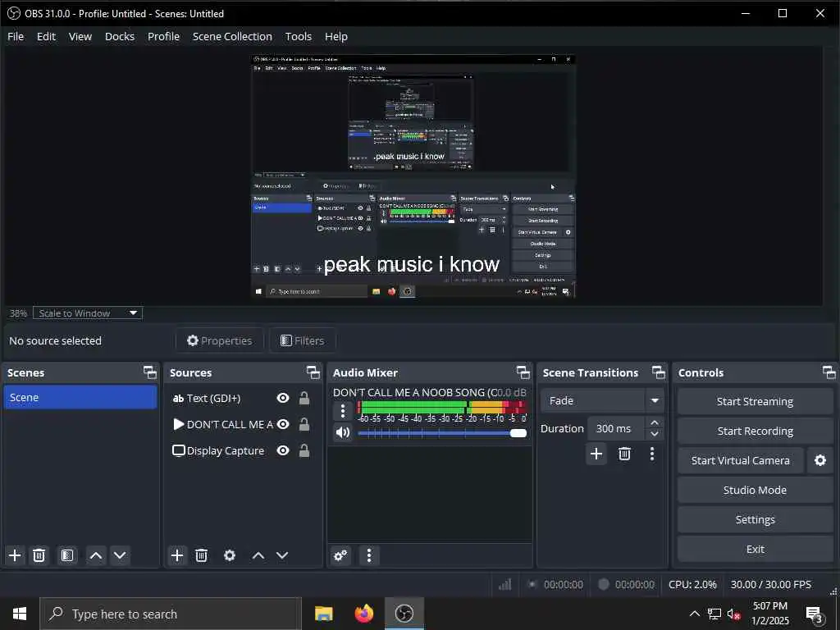The width and height of the screenshot is (840, 630).
Task: Open transition properties three-dot menu
Action: pyautogui.click(x=652, y=454)
